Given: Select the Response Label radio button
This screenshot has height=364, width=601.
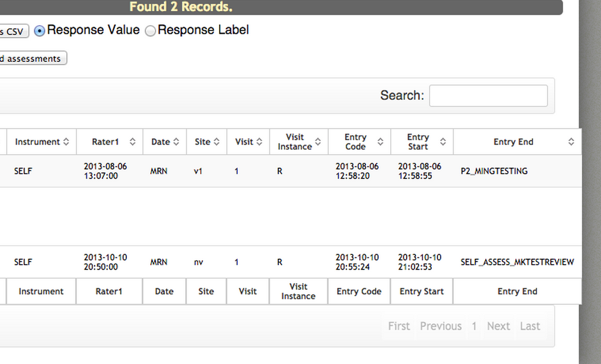Looking at the screenshot, I should tap(150, 31).
